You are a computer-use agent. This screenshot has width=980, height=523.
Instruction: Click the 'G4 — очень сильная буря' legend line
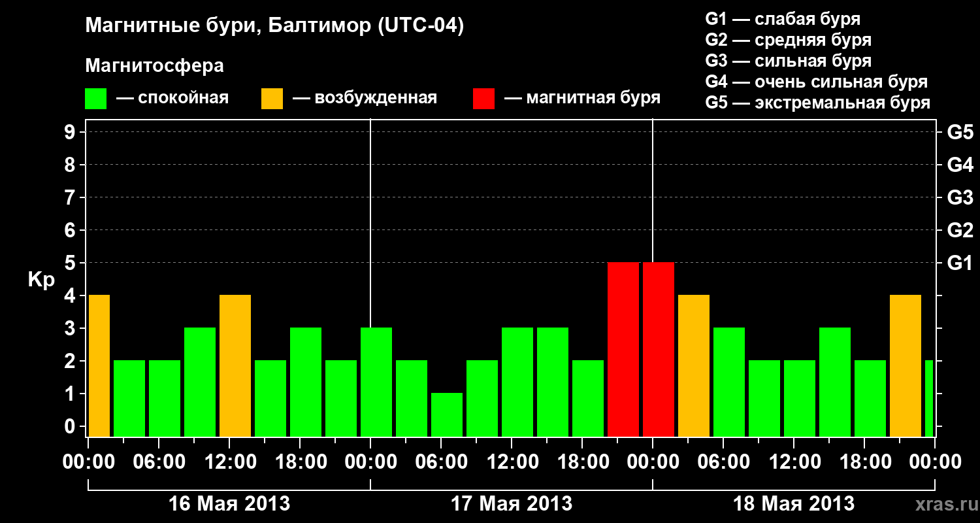pos(817,82)
